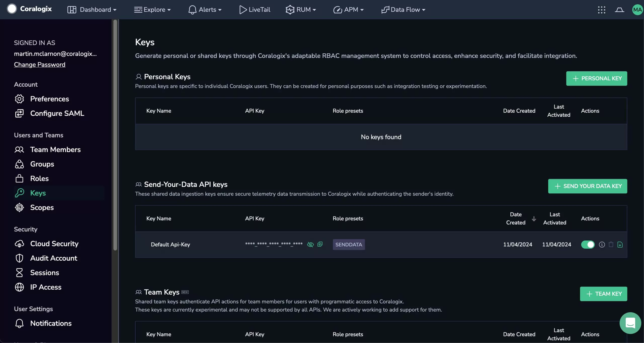Click the Roles bag icon
Screen dimensions: 644x343
[x=19, y=179]
